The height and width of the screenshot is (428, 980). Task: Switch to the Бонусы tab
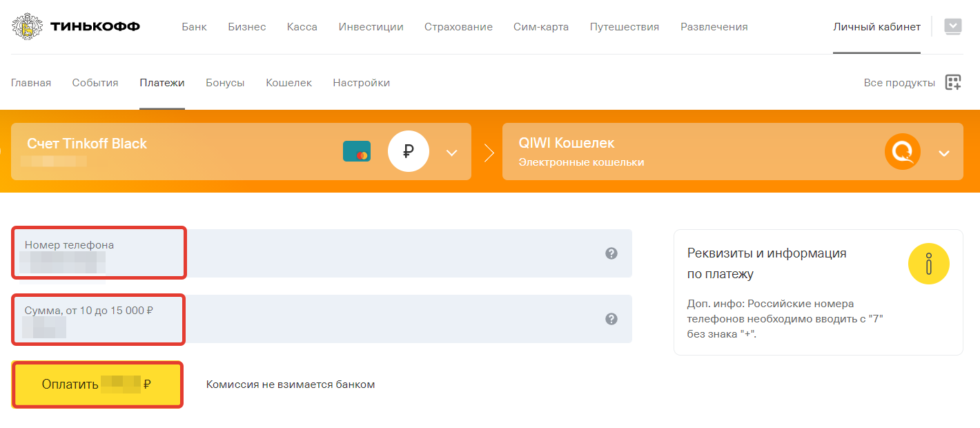click(x=225, y=83)
